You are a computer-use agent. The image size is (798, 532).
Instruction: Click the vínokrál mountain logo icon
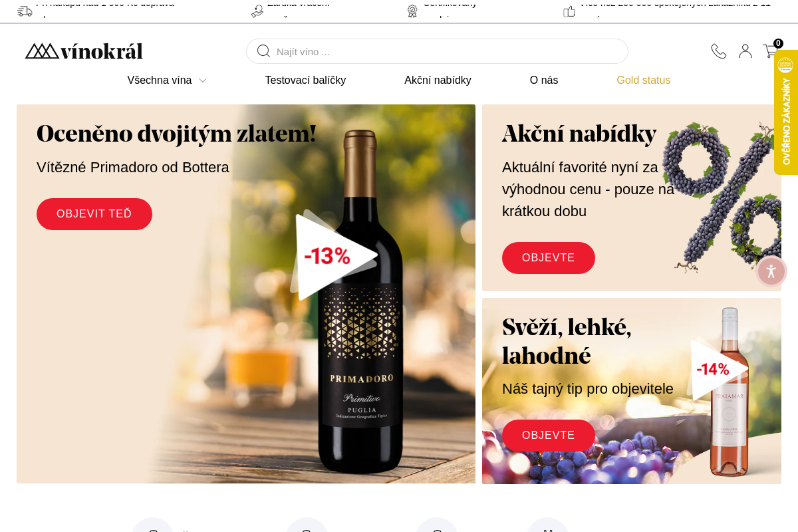(x=43, y=51)
